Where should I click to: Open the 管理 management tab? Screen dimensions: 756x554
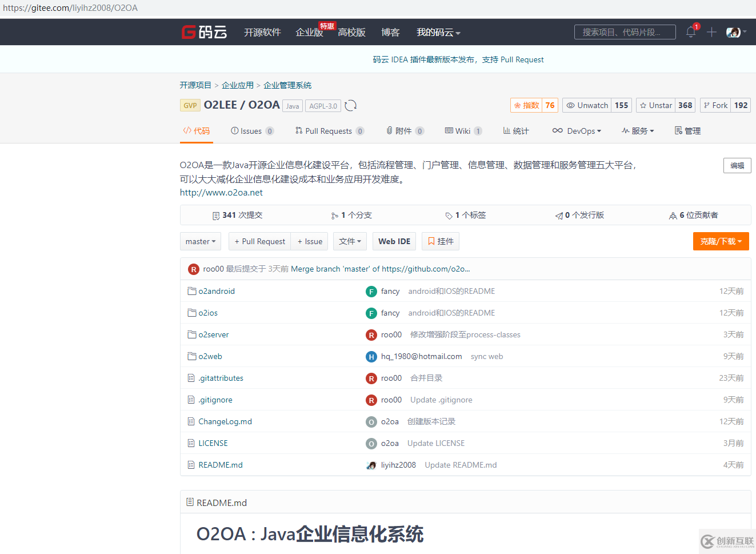click(x=687, y=131)
